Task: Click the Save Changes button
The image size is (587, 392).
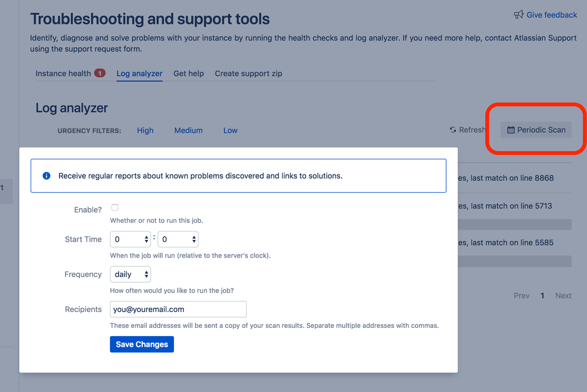Action: (142, 344)
